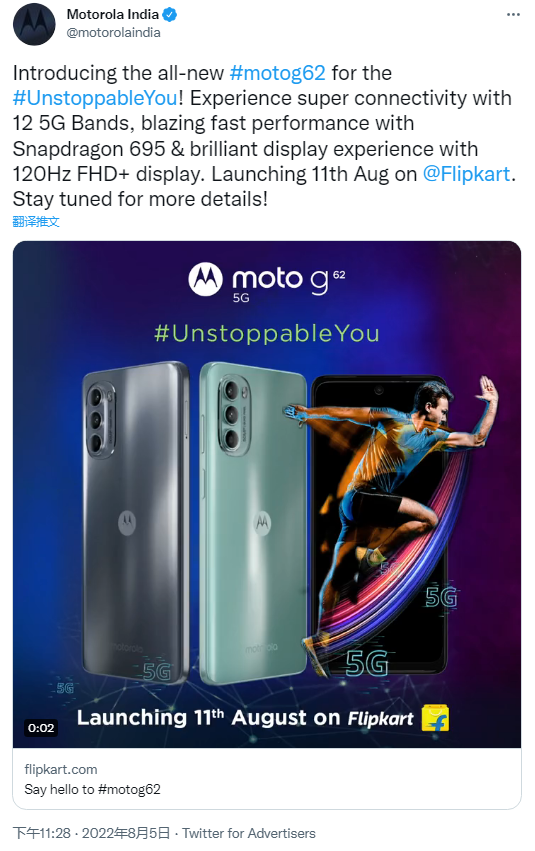The width and height of the screenshot is (535, 851).
Task: Click 'Say hello to #motog62' card title
Action: pyautogui.click(x=92, y=789)
